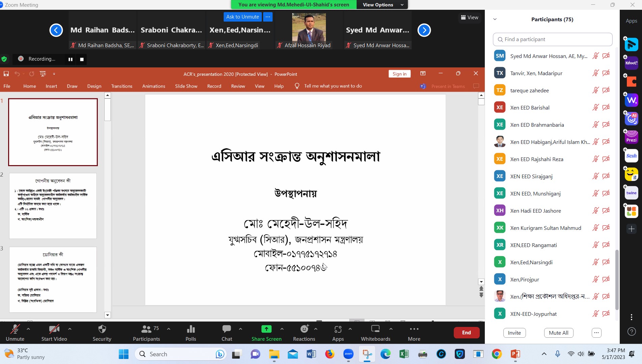The height and width of the screenshot is (364, 642).
Task: Add an app with the plus icon
Action: click(x=631, y=229)
